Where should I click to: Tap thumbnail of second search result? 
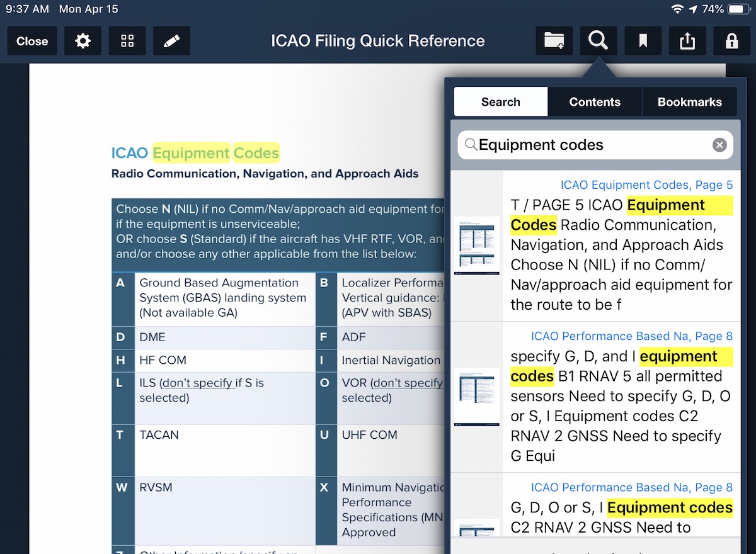pyautogui.click(x=476, y=397)
